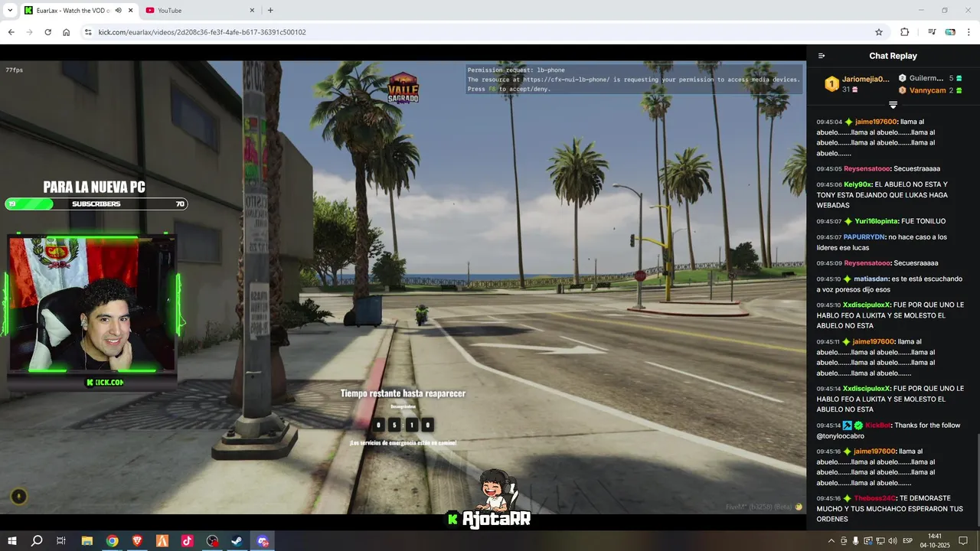The width and height of the screenshot is (980, 551).
Task: Click username PAPURRYDN in chat
Action: 864,237
